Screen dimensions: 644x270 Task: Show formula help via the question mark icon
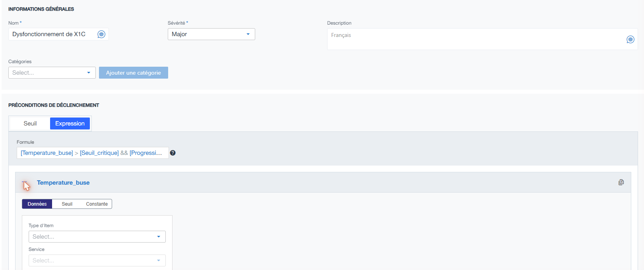pos(173,153)
